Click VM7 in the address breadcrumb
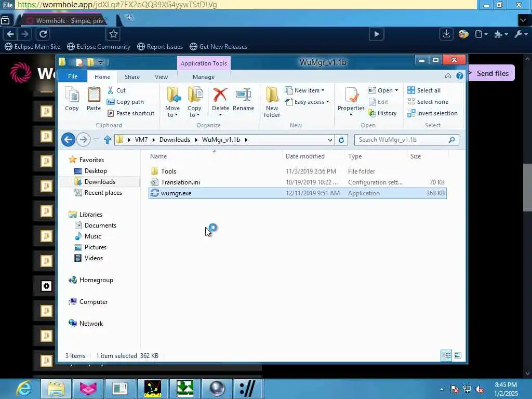Image resolution: width=532 pixels, height=399 pixels. (141, 140)
